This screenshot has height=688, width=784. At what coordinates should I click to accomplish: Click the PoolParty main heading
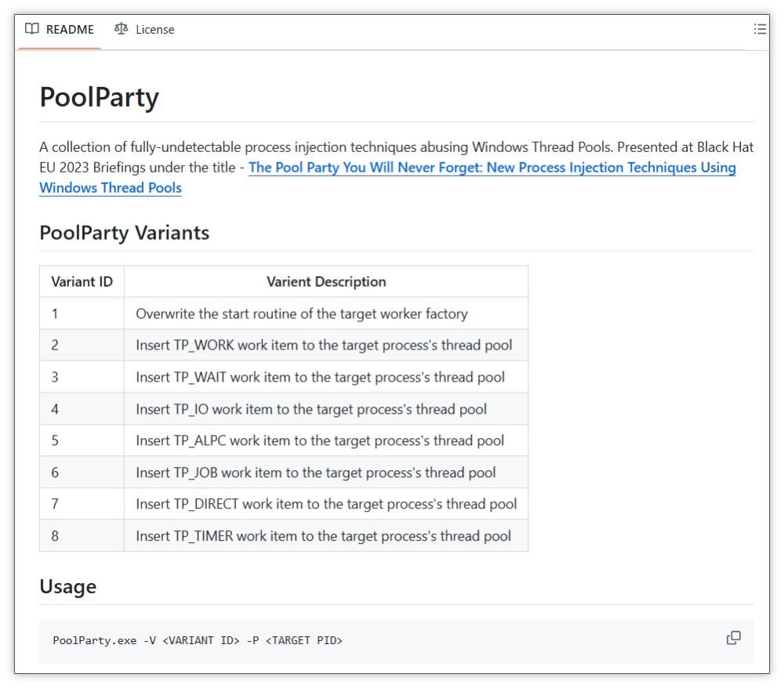99,97
